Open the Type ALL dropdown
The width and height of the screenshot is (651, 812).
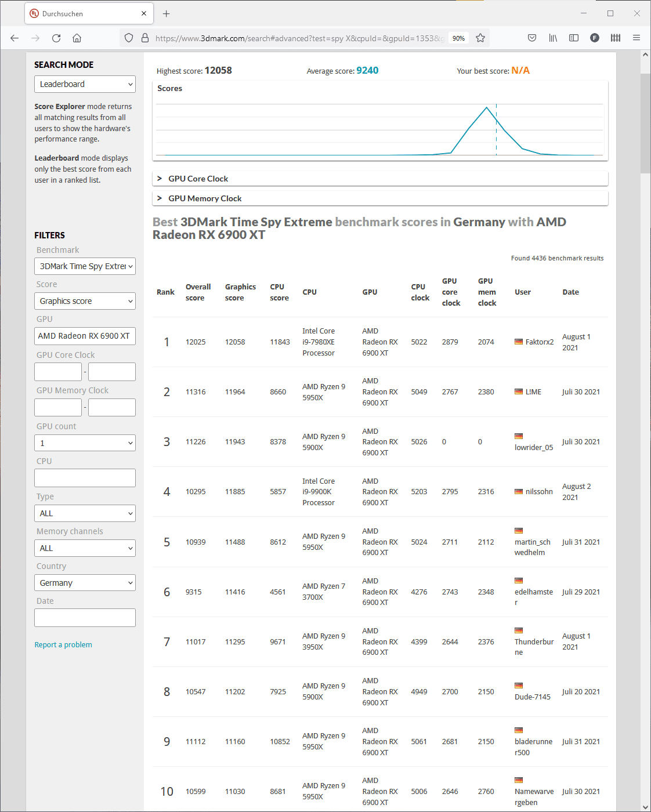click(x=85, y=513)
